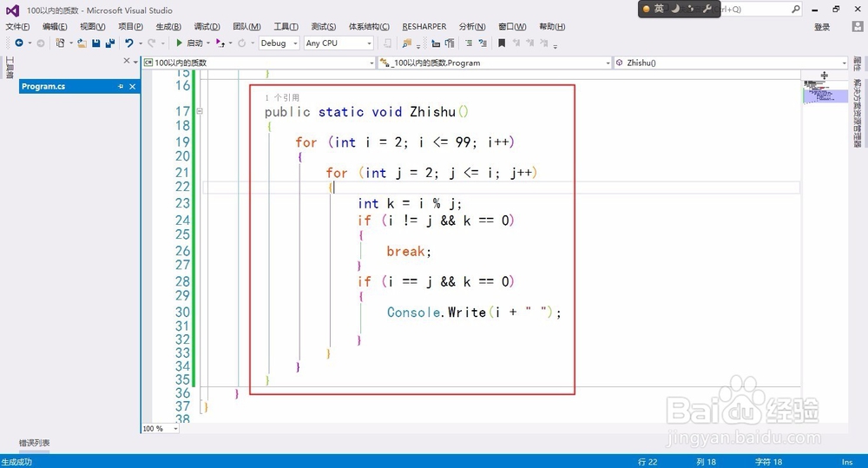
Task: Click the 启动 start button label
Action: (x=194, y=43)
